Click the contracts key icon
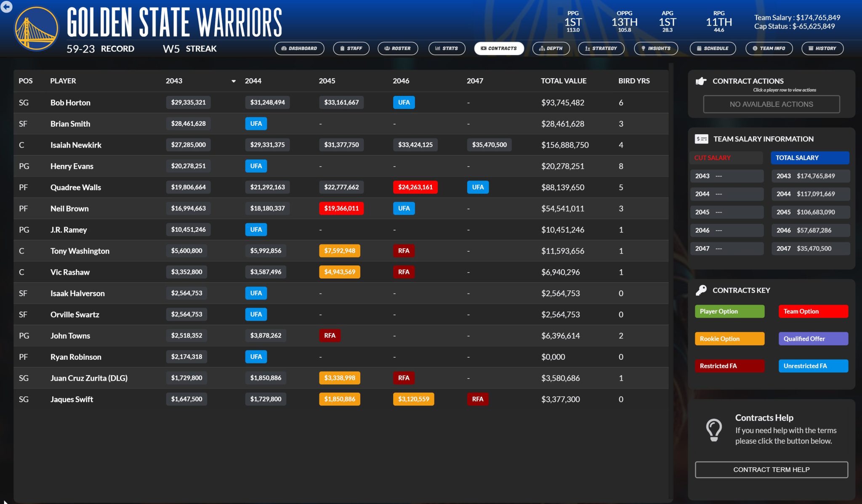Image resolution: width=862 pixels, height=504 pixels. (701, 290)
